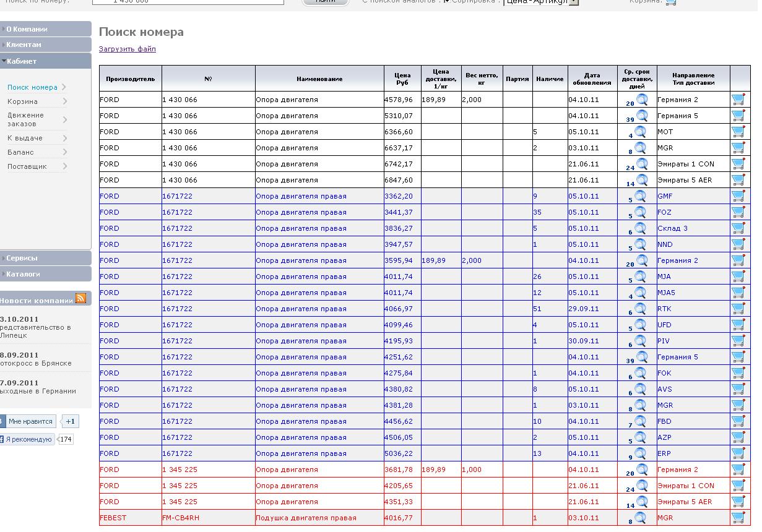The width and height of the screenshot is (762, 532).
Task: Go to Движение заказов page
Action: pos(25,119)
